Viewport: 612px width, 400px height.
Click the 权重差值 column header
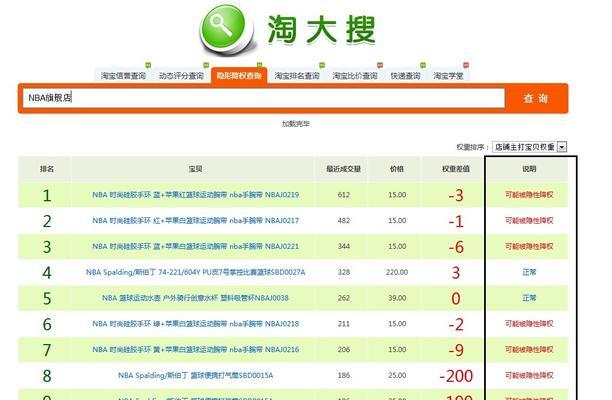(x=456, y=169)
